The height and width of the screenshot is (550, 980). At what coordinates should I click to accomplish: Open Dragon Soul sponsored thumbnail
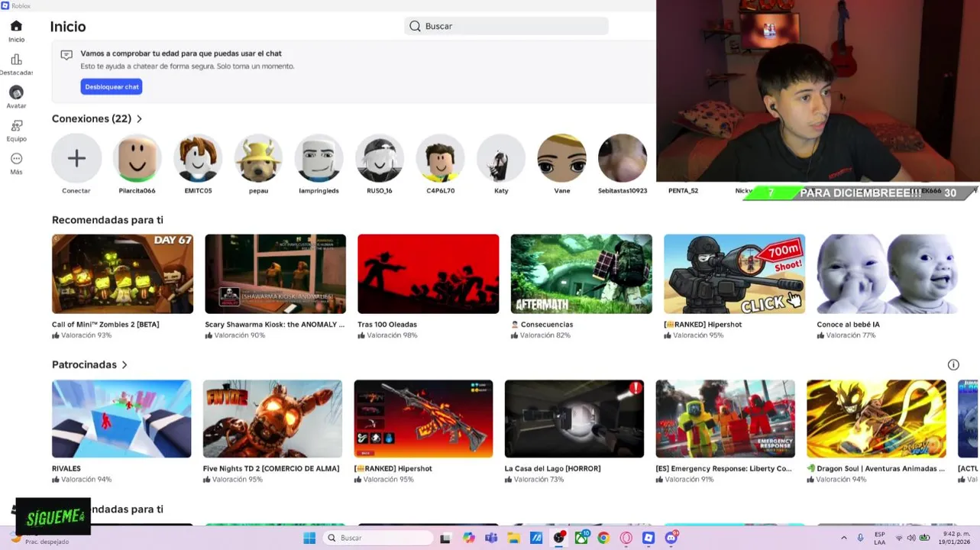click(x=876, y=419)
